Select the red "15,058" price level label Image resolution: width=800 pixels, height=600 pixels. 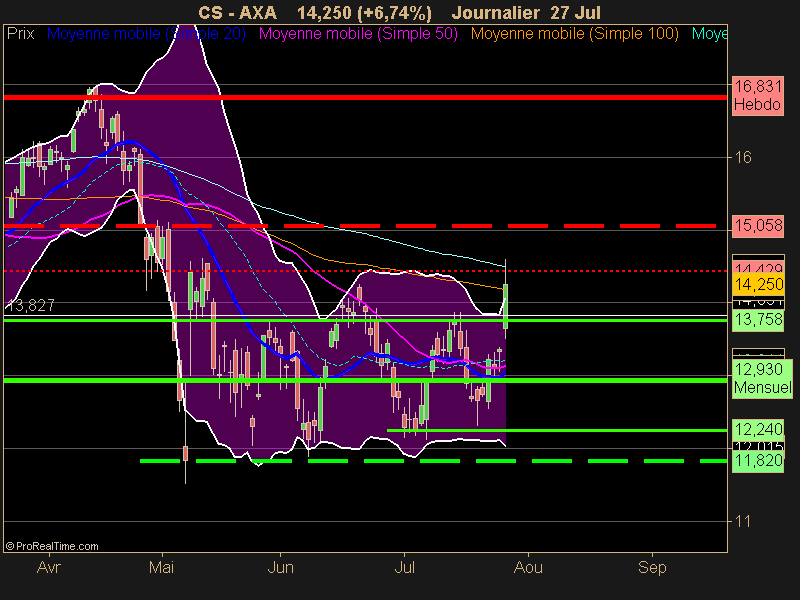pyautogui.click(x=758, y=225)
